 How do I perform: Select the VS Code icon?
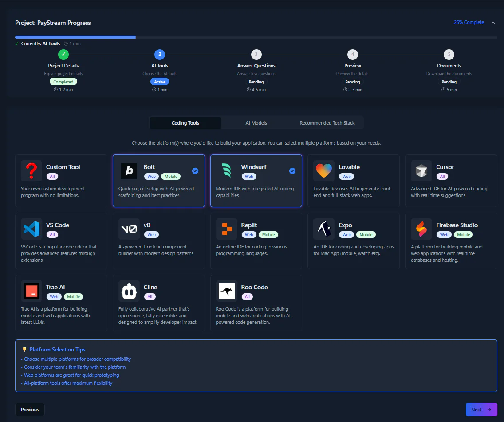[31, 229]
